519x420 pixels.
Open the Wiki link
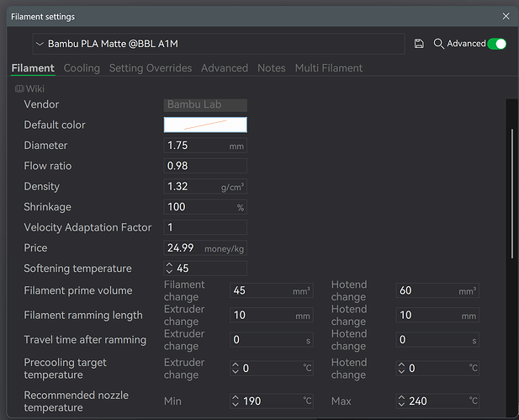point(29,88)
